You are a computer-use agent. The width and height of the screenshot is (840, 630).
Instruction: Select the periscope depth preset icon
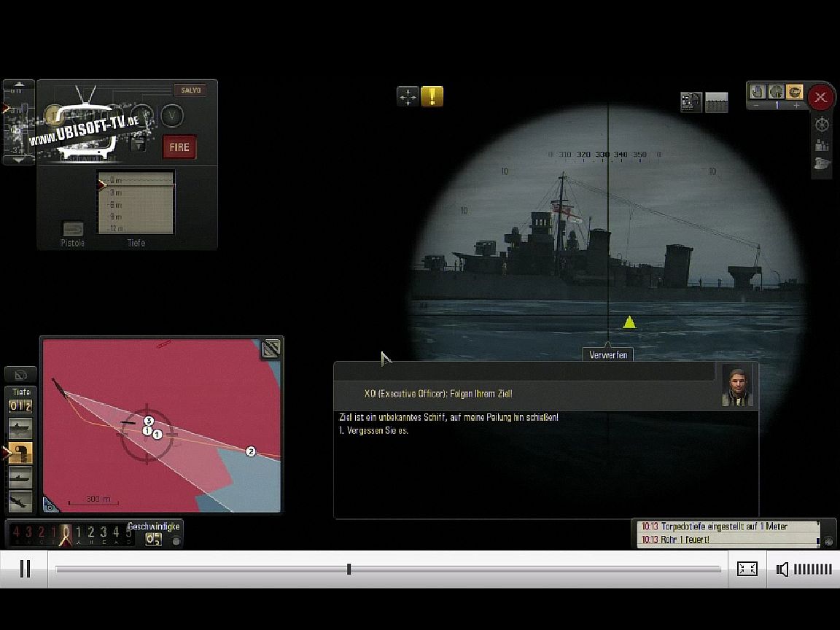click(x=20, y=453)
